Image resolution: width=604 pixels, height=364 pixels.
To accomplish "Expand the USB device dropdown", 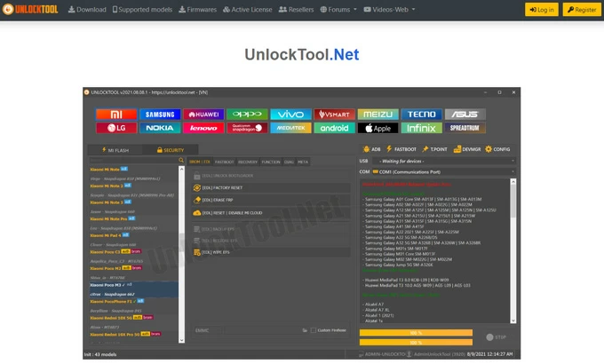I will coord(512,161).
